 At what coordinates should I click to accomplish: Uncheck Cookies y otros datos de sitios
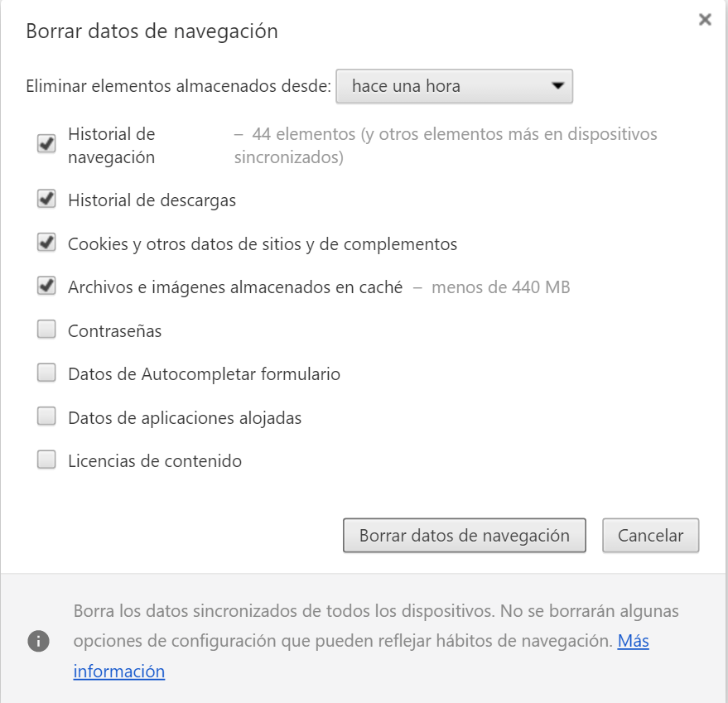pyautogui.click(x=46, y=243)
